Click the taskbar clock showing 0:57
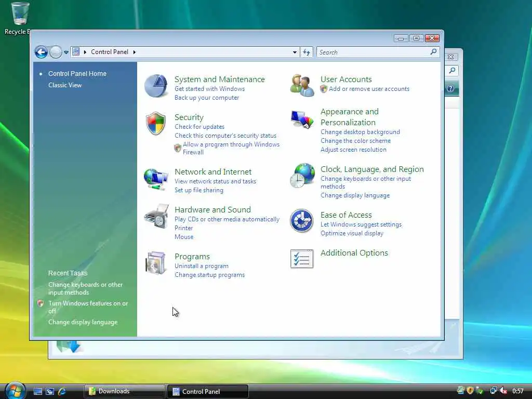This screenshot has height=399, width=532. [518, 391]
